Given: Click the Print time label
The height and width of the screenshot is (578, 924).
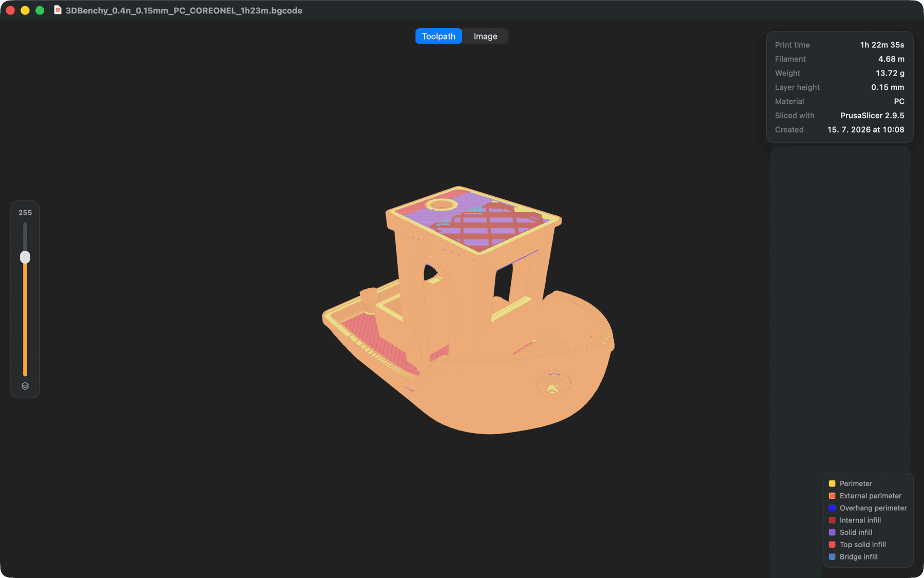Looking at the screenshot, I should [x=792, y=45].
